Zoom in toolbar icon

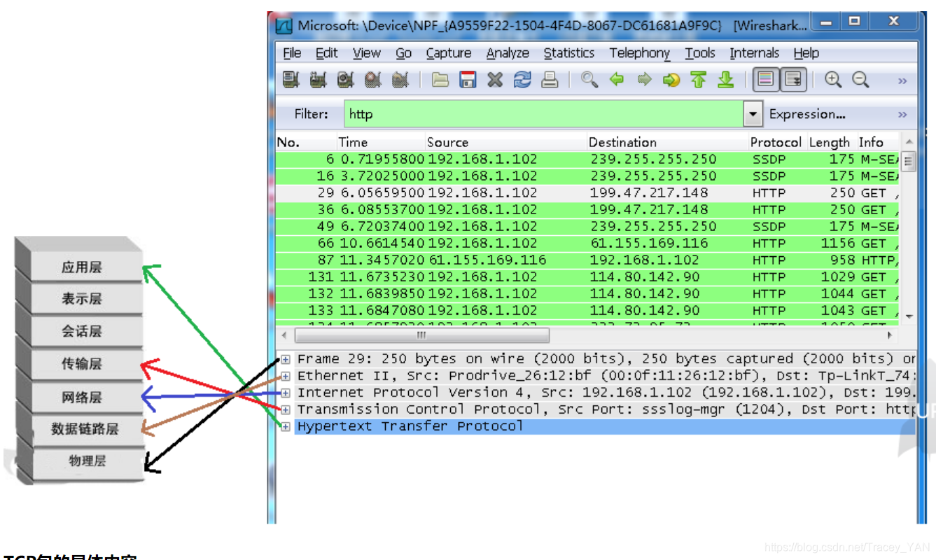(x=832, y=80)
